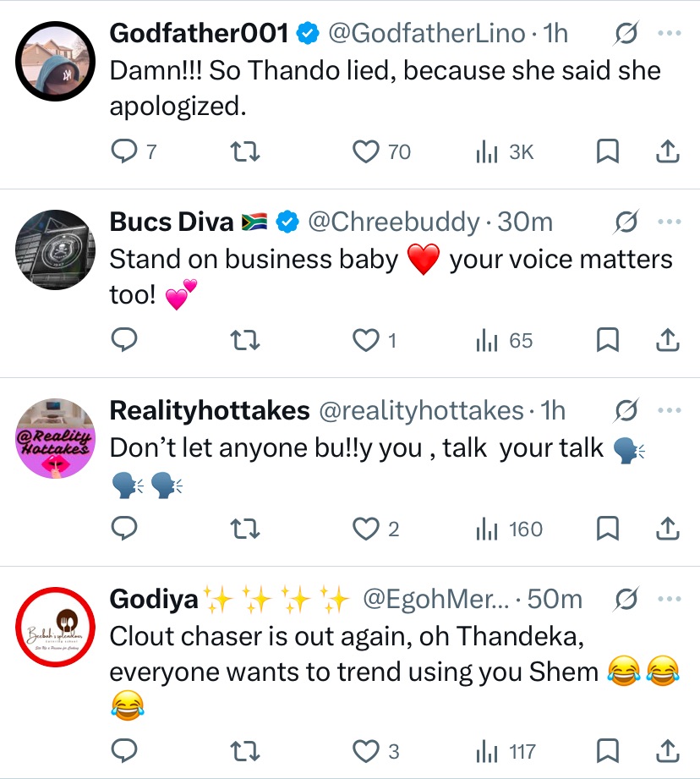Viewport: 700px width, 779px height.
Task: Reply to Godfather001's tweet
Action: tap(124, 152)
